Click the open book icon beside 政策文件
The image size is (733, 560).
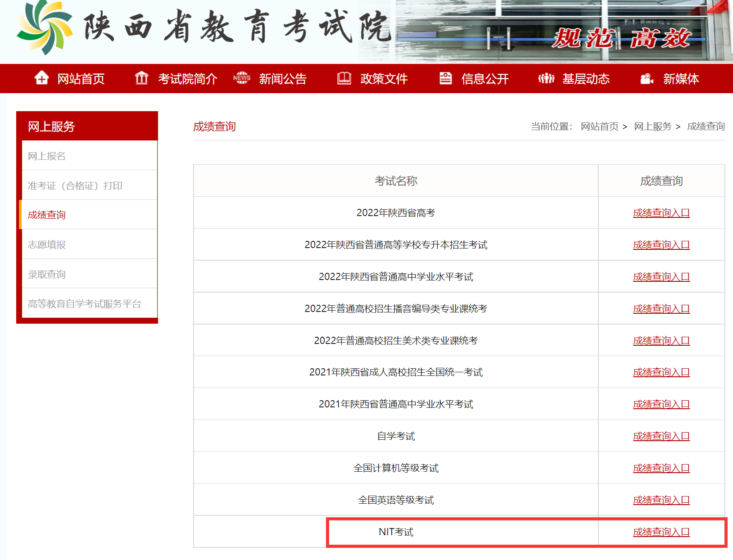point(344,78)
